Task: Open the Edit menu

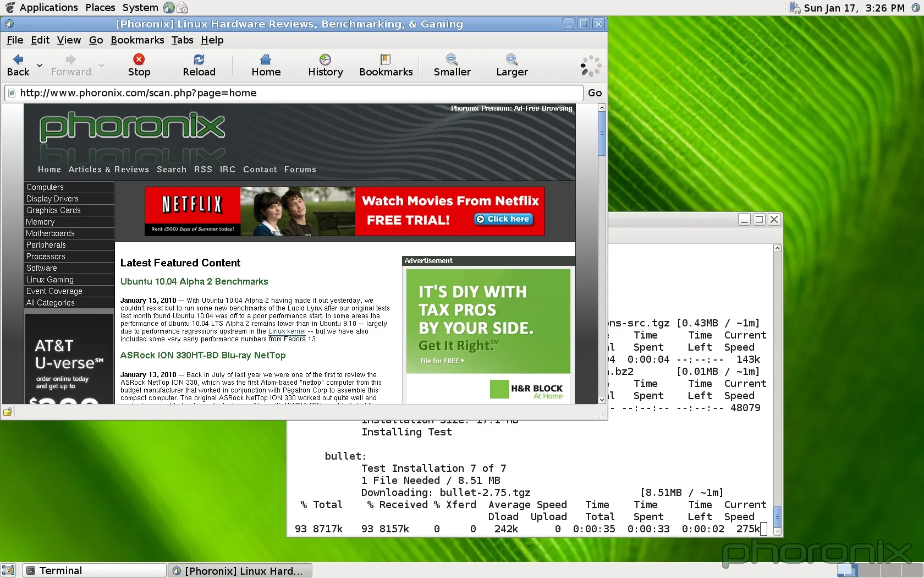Action: 40,40
